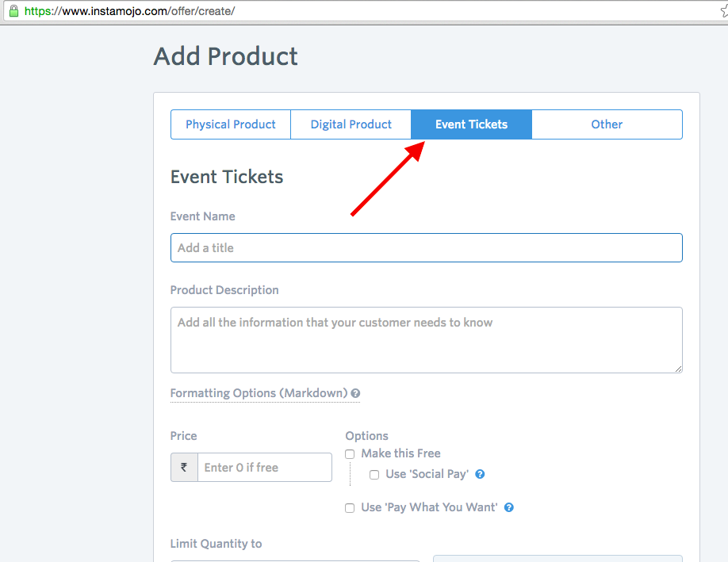This screenshot has height=562, width=728.
Task: Select the active Event Tickets tab
Action: click(471, 124)
